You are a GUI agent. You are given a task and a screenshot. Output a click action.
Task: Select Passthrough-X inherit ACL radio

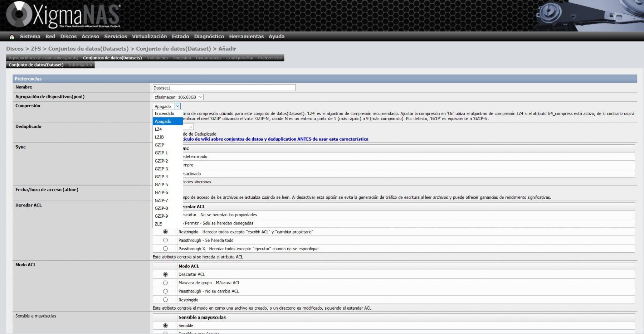click(x=165, y=248)
